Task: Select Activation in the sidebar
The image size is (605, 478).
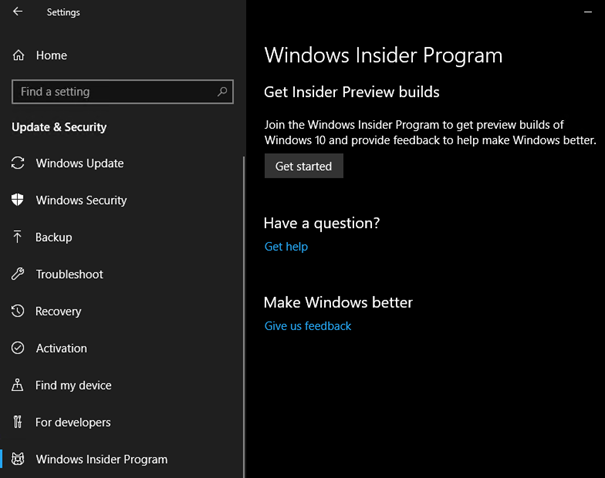Action: (x=61, y=348)
